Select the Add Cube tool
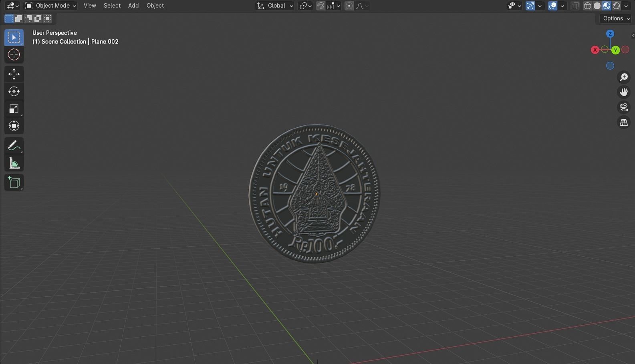This screenshot has height=364, width=635. pos(14,183)
